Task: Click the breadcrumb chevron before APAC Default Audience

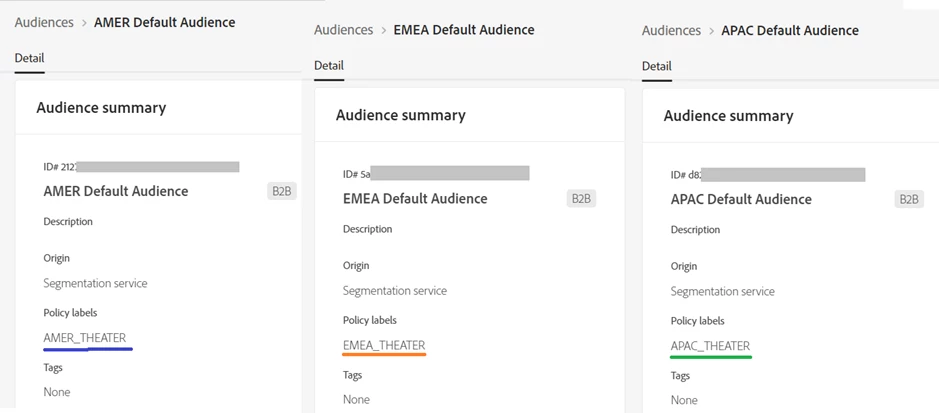Action: 711,31
